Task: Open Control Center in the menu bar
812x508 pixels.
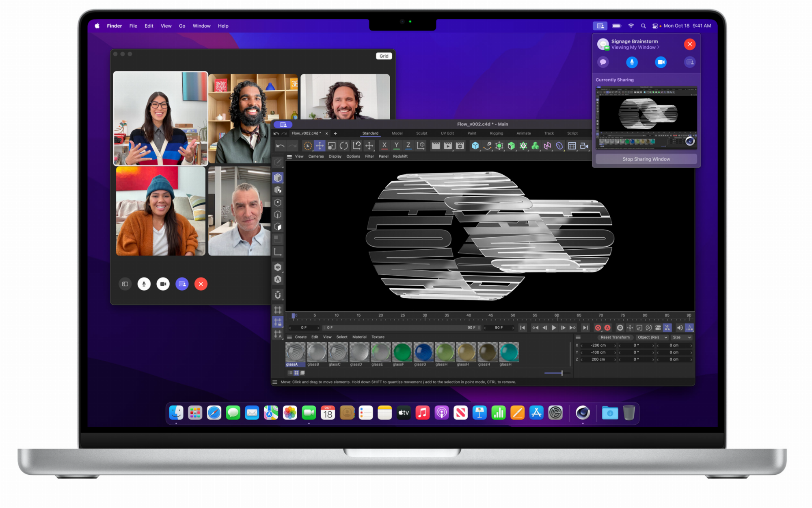Action: pyautogui.click(x=655, y=26)
